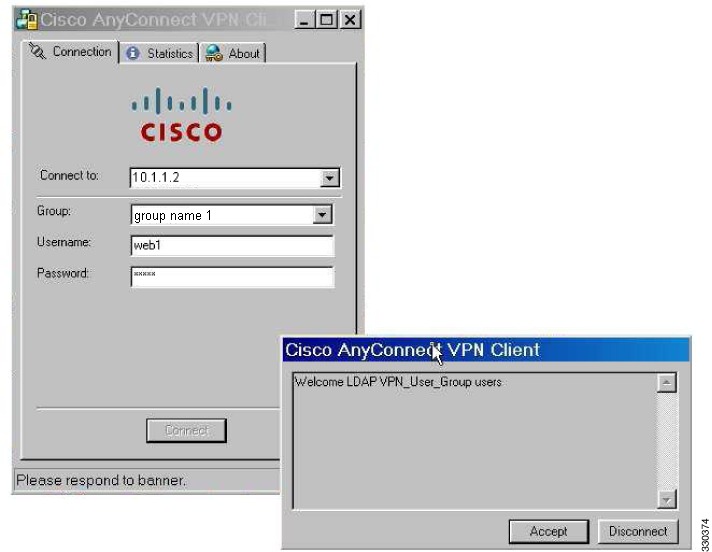
Task: Click the Username label
Action: pos(64,242)
